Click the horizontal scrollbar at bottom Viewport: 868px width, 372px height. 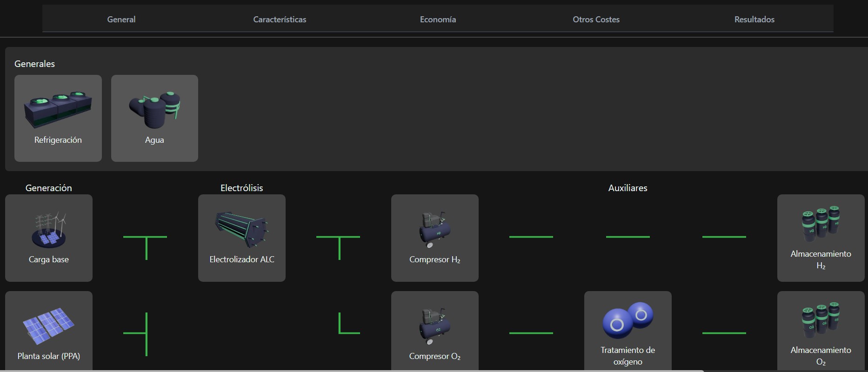tap(352, 371)
